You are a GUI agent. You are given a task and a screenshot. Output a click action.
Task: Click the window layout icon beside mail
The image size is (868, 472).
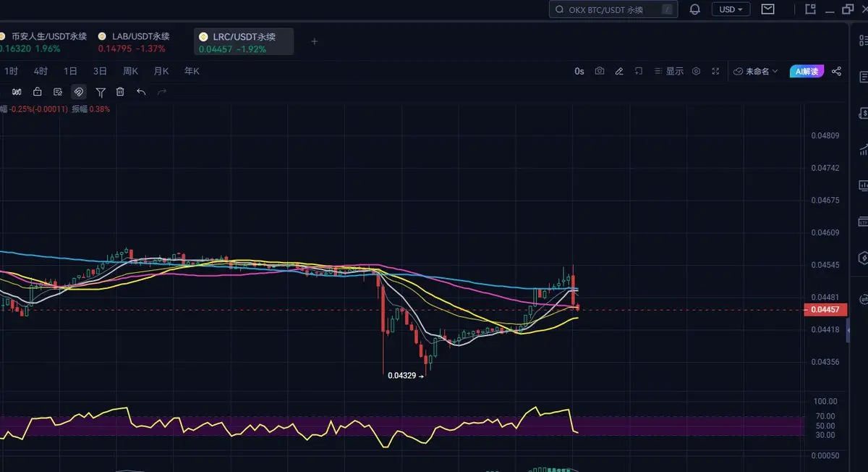coord(811,9)
